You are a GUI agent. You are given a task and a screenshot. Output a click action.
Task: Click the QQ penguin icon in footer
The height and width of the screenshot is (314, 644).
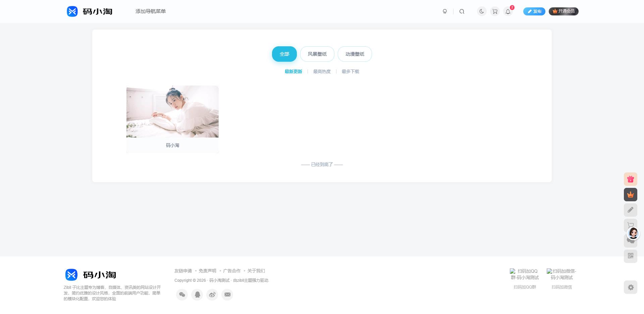pos(197,295)
